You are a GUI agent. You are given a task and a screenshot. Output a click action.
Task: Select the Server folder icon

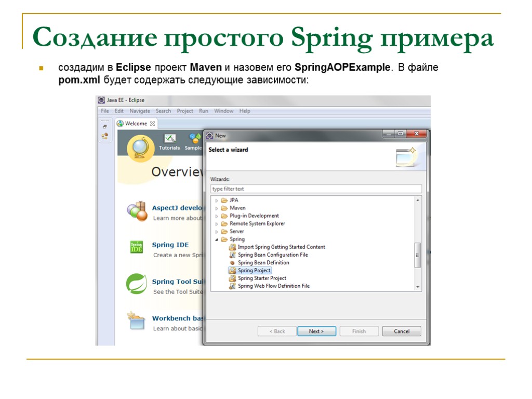coord(224,231)
